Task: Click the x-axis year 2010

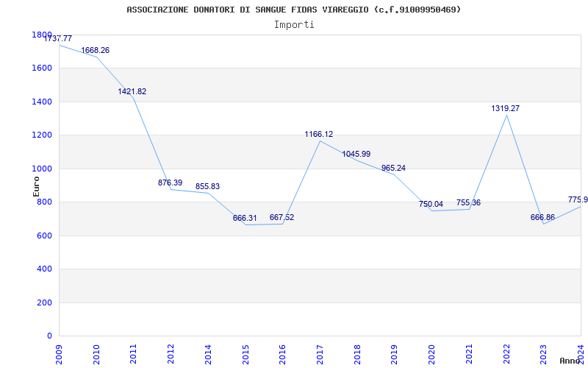Action: click(96, 355)
